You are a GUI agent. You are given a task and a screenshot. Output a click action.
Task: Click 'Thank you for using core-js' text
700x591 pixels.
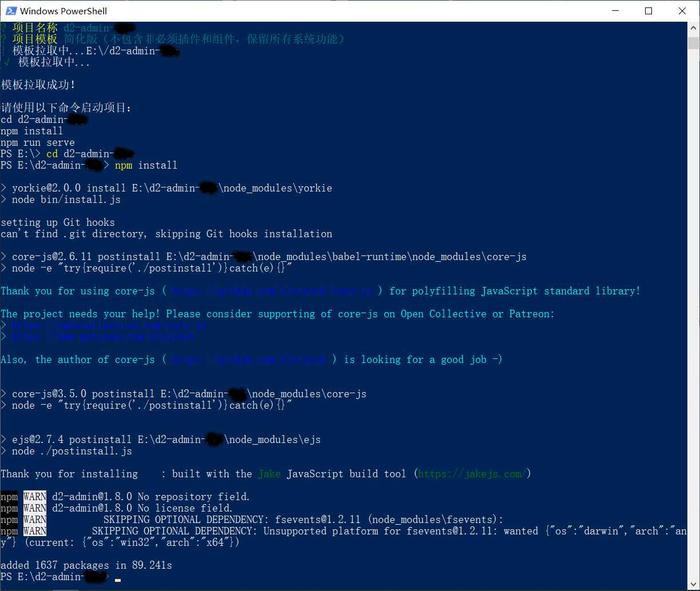point(78,291)
